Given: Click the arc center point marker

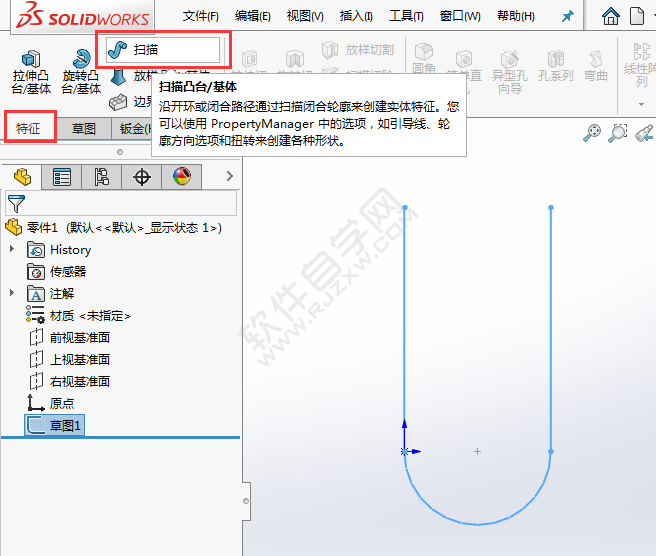Looking at the screenshot, I should pos(477,451).
